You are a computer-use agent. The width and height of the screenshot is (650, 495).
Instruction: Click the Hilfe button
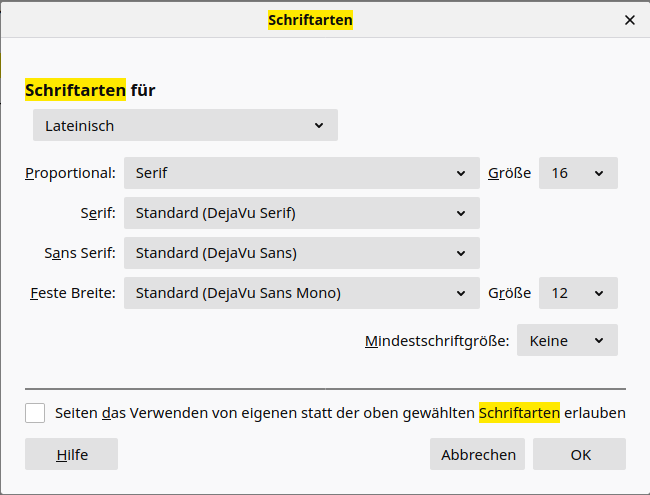[71, 454]
